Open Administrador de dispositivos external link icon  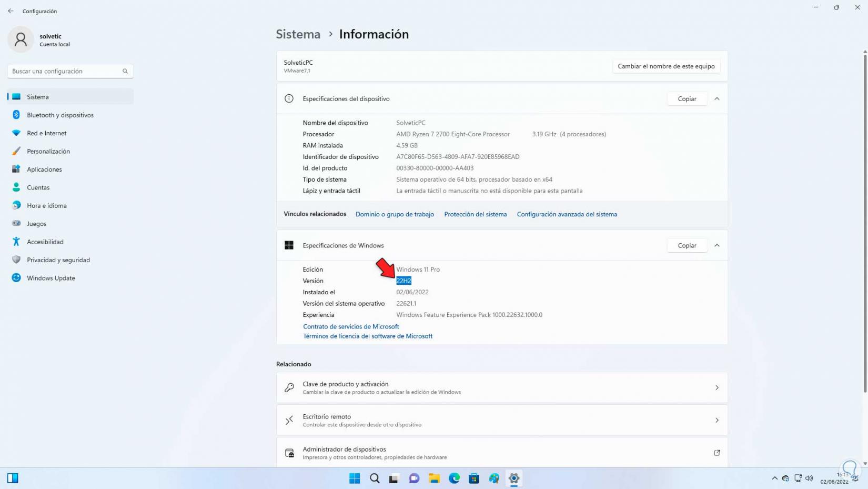717,453
